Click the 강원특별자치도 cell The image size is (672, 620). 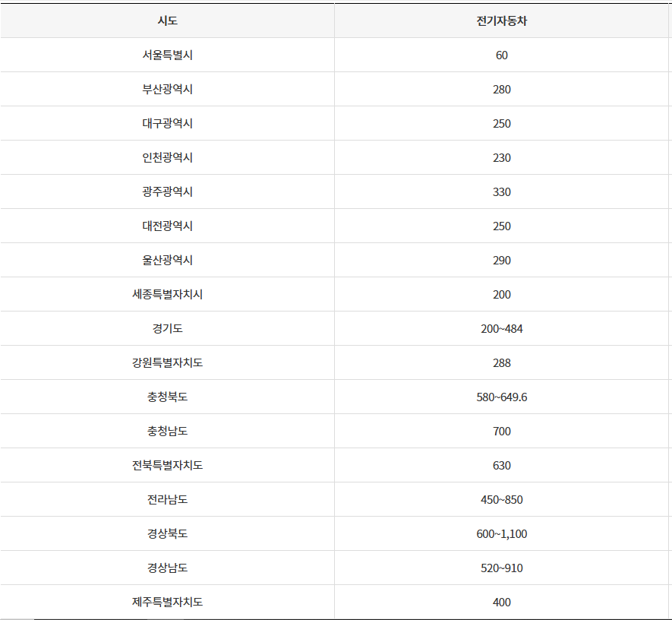point(168,362)
